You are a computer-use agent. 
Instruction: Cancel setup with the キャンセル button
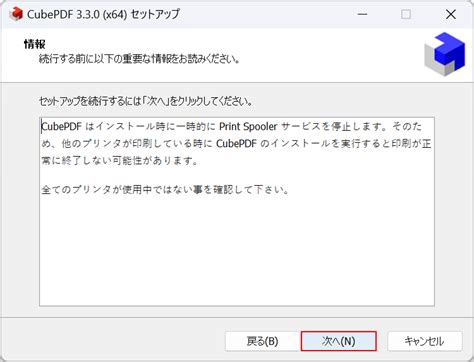[x=425, y=341]
